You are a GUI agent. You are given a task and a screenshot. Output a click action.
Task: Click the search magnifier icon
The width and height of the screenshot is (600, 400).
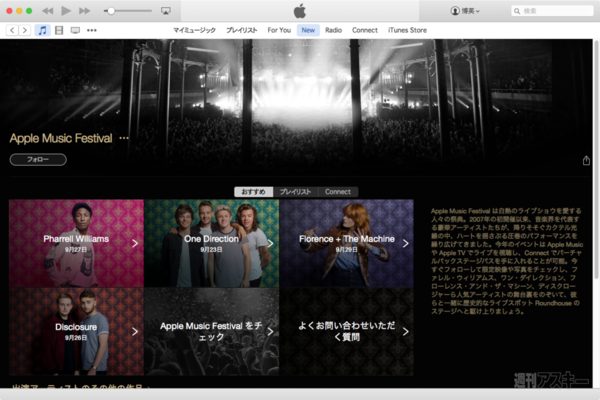point(517,11)
